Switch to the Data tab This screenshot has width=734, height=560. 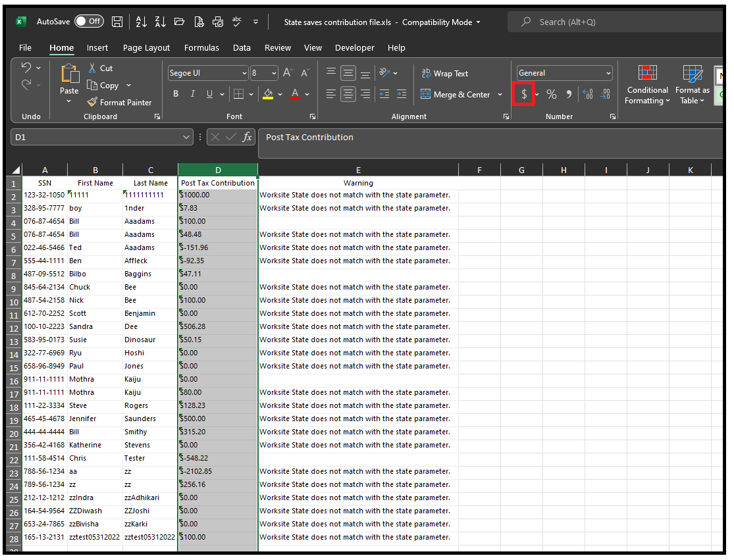(242, 48)
